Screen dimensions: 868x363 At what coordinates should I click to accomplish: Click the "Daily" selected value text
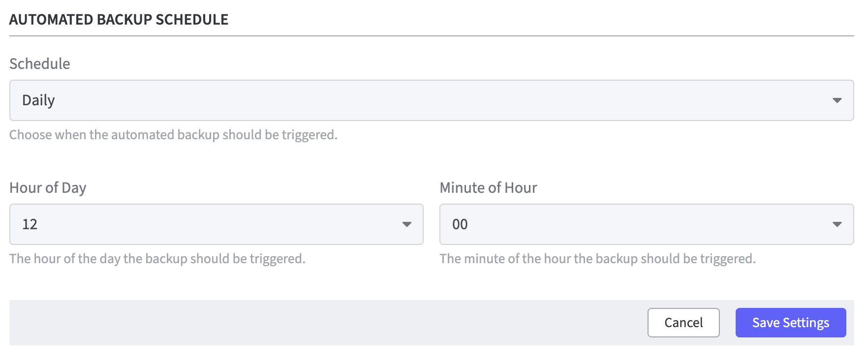[x=38, y=100]
